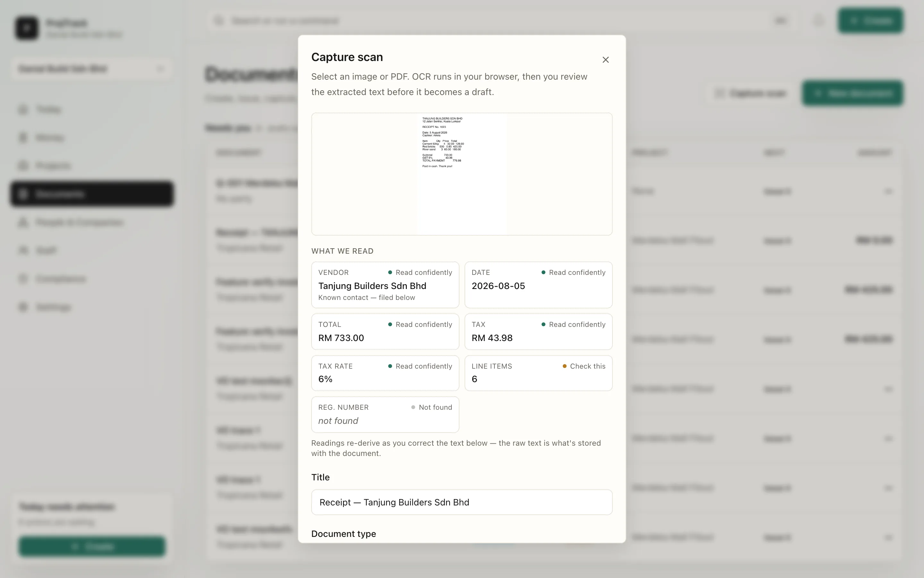Click the Line Items count 6
This screenshot has height=578, width=924.
(x=474, y=379)
